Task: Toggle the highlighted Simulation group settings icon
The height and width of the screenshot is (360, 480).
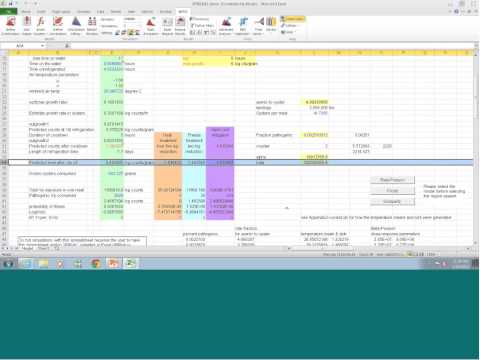Action: click(x=131, y=33)
